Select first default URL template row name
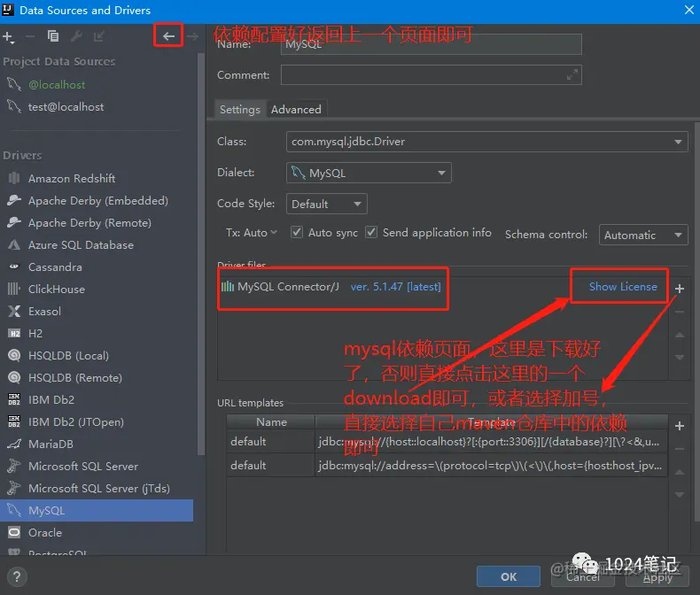Screen dimensions: 700x595 pos(270,442)
